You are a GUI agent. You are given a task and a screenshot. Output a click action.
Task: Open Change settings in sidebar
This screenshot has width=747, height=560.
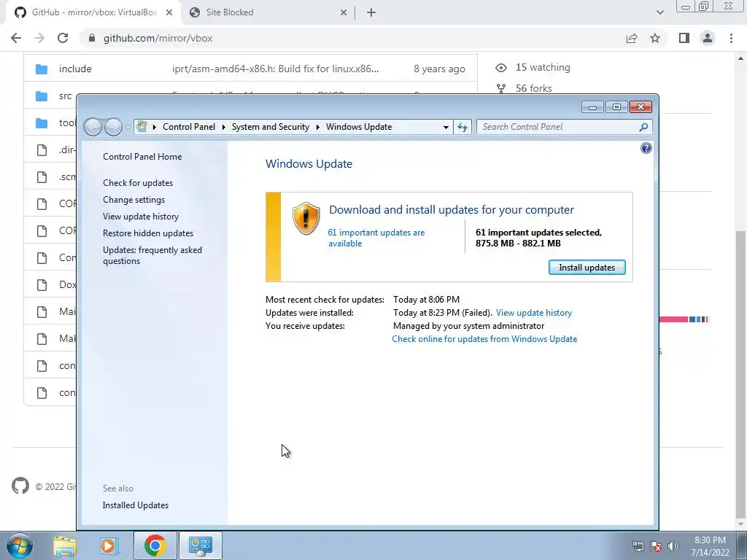[134, 200]
